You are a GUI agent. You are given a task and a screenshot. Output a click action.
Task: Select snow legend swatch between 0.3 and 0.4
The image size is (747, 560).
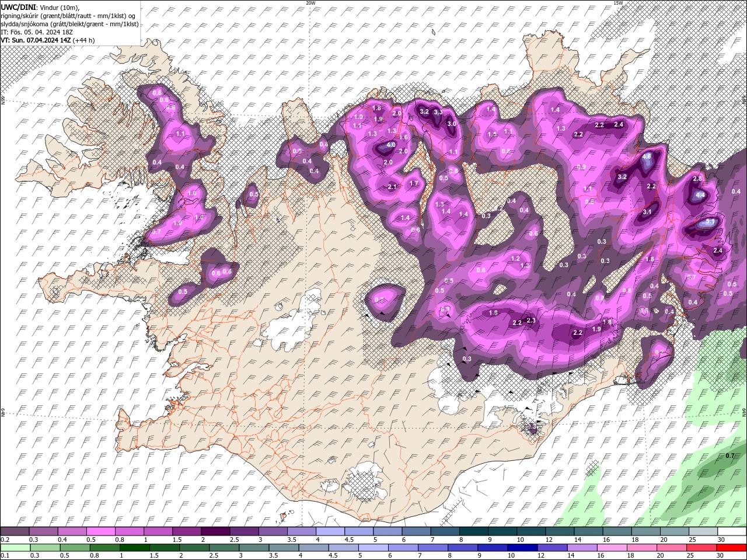(x=43, y=531)
